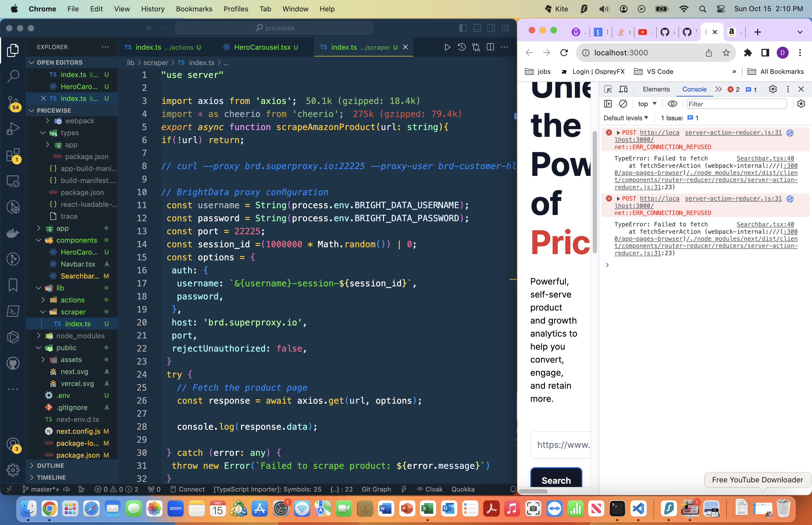This screenshot has width=812, height=525.
Task: Click the master branch in the status bar
Action: point(42,489)
